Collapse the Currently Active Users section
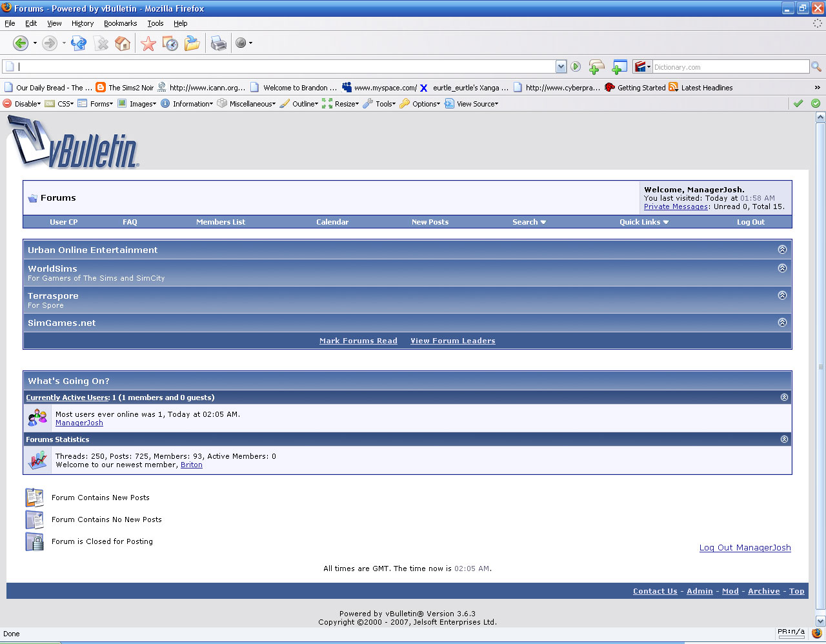 tap(784, 397)
